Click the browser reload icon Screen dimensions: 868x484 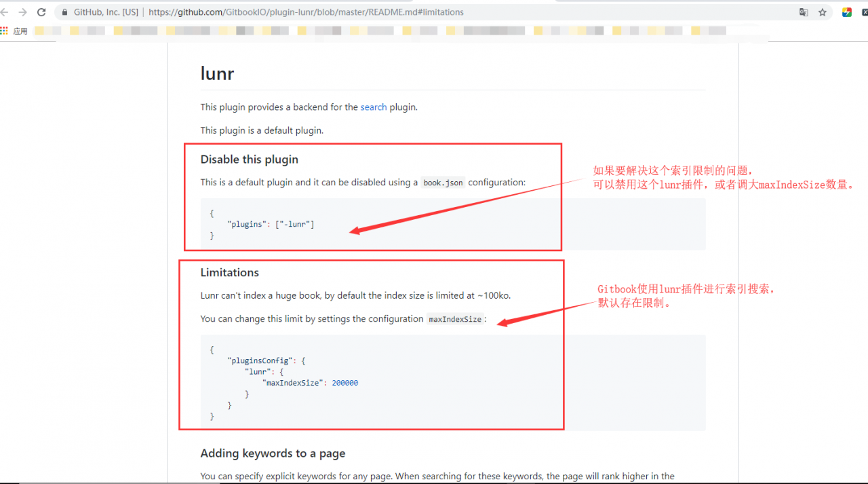coord(43,12)
